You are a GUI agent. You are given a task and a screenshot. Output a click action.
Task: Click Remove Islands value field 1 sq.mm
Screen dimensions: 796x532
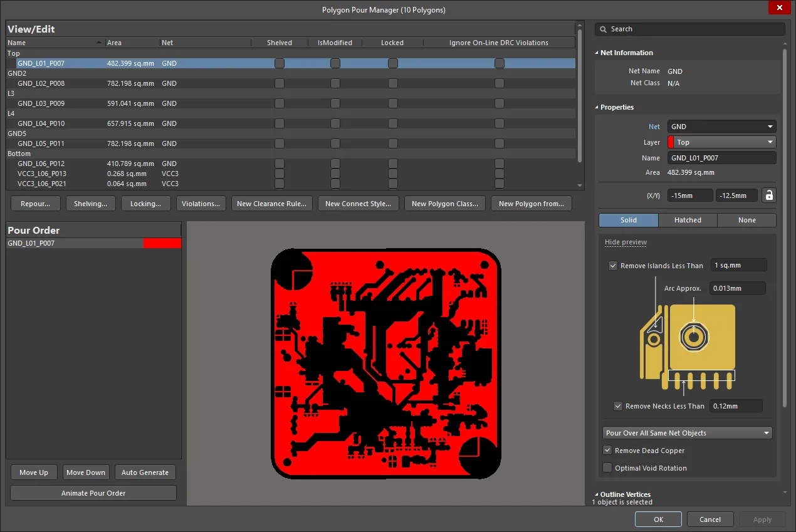(738, 265)
